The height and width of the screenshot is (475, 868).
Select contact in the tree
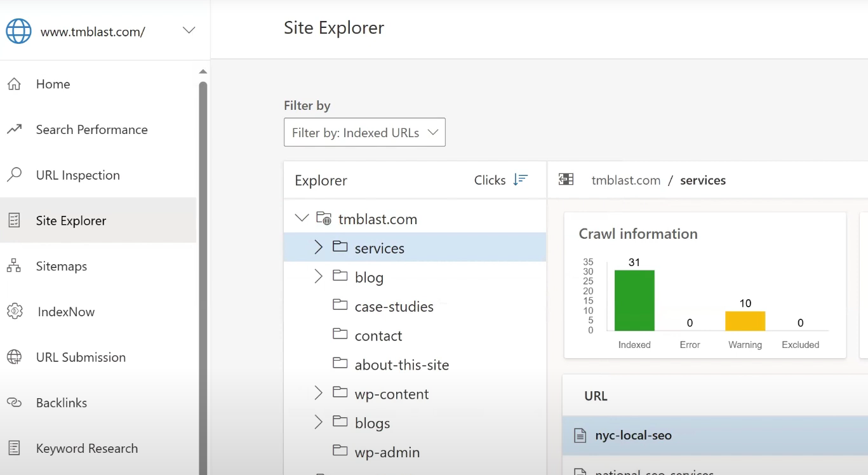coord(378,336)
